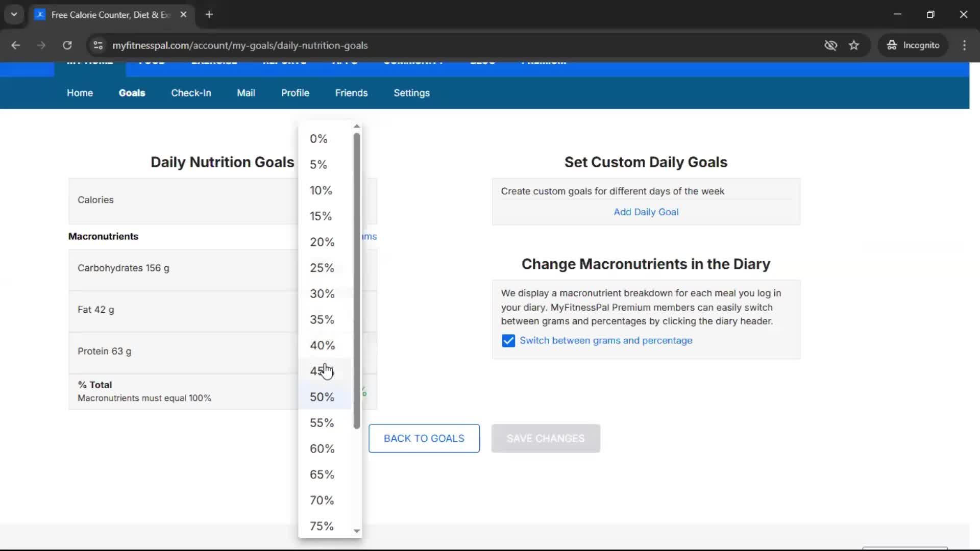Click the dropdown list scrollbar thumb

[x=357, y=281]
